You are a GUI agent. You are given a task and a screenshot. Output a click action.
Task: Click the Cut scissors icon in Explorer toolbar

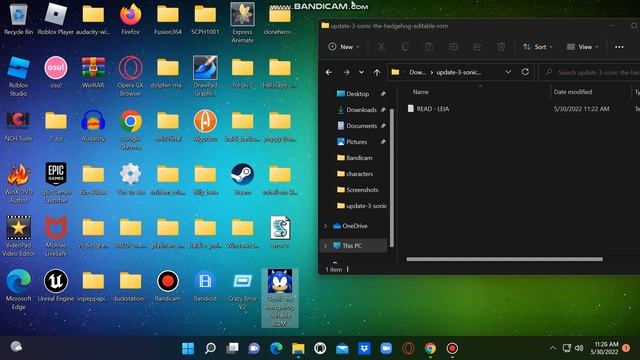click(x=381, y=47)
